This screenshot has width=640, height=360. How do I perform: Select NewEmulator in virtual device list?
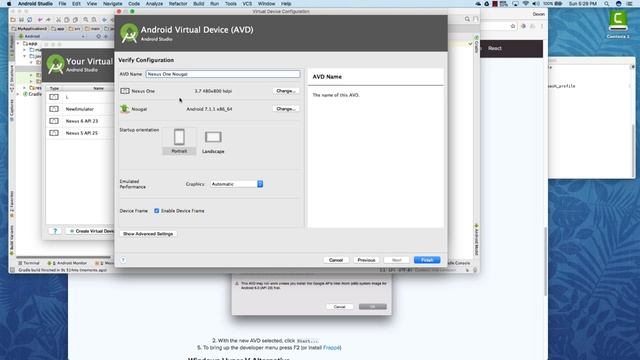click(80, 109)
